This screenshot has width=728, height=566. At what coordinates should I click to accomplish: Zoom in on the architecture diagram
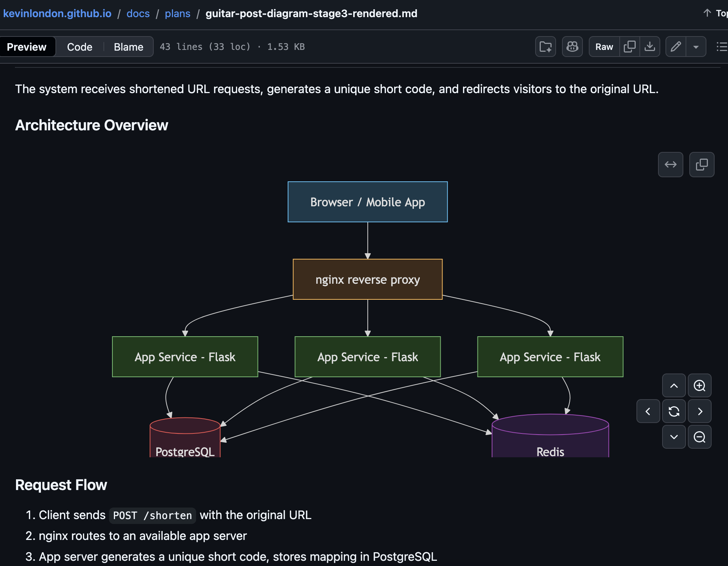pos(700,385)
